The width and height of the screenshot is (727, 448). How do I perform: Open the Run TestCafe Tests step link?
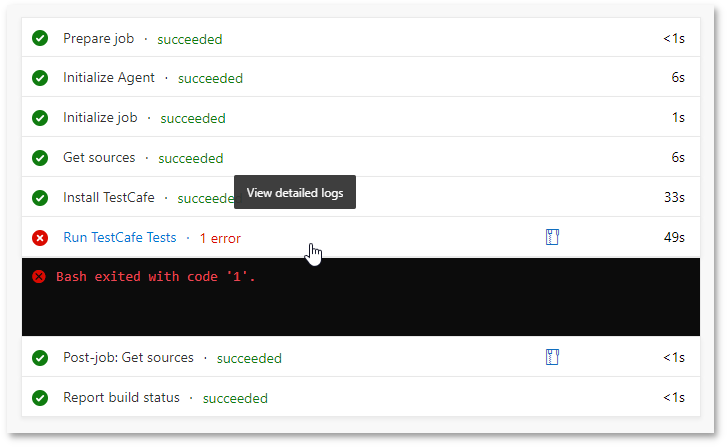click(119, 237)
